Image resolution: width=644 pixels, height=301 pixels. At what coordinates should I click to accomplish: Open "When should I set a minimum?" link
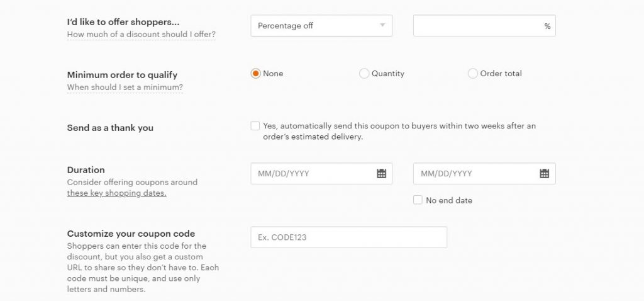point(125,88)
